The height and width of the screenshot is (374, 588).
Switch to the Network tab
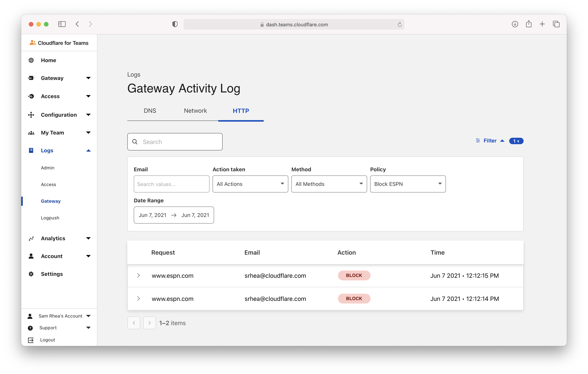(195, 111)
